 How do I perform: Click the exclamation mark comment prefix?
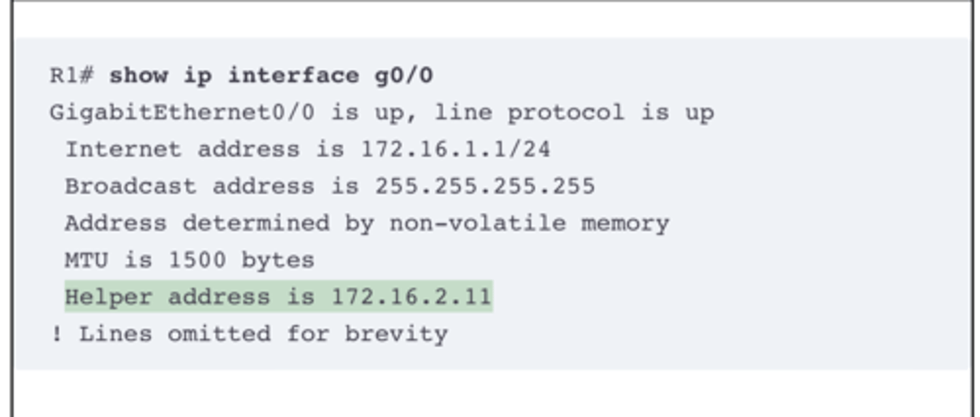[56, 333]
